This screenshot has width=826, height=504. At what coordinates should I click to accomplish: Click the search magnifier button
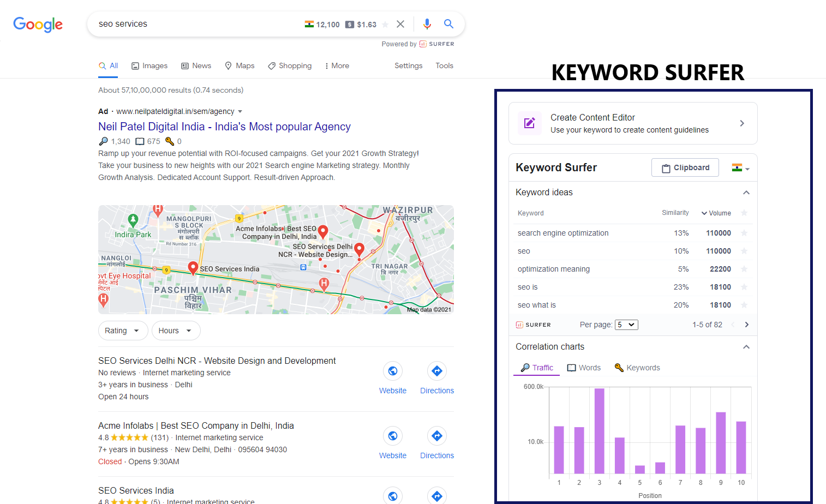pos(448,24)
